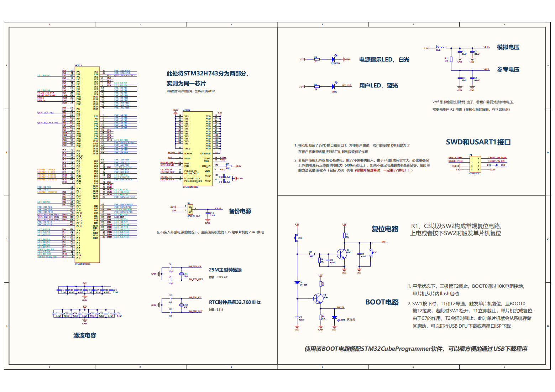Screen dimensions: 555x392
Task: Click the '模拟电压' label
Action: tap(508, 47)
